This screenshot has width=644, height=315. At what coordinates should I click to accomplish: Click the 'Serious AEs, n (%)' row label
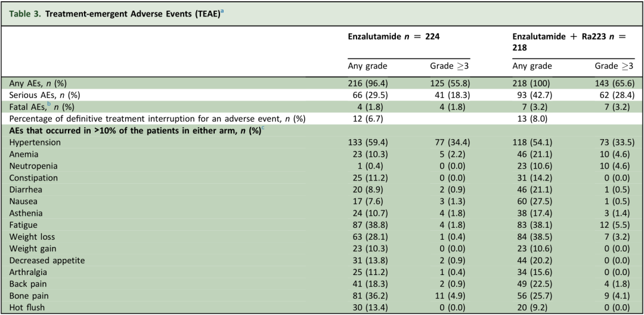(x=44, y=95)
